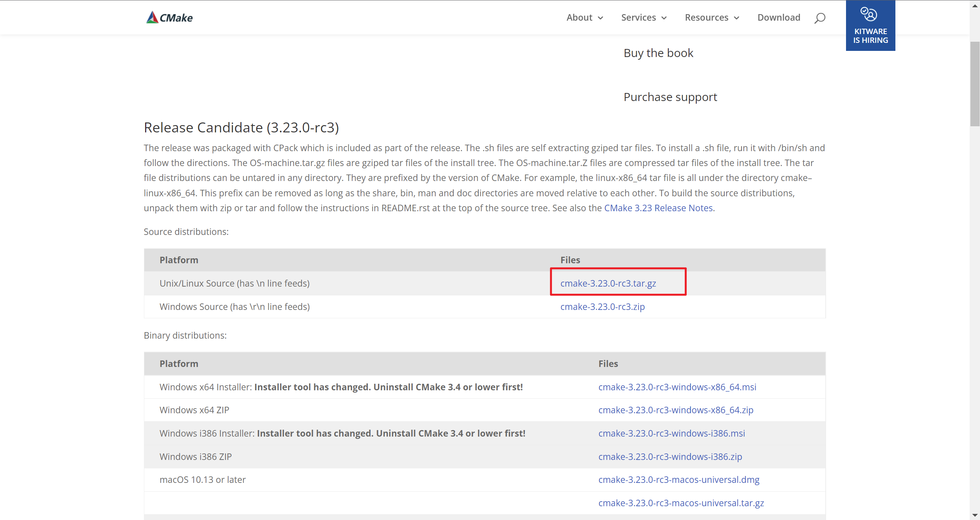Click the CMake logo

click(x=169, y=18)
